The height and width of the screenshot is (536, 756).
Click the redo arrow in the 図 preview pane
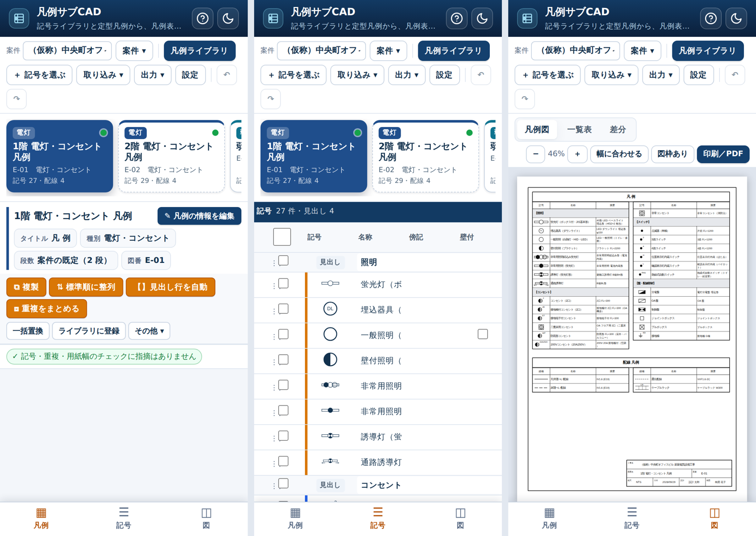click(x=525, y=99)
